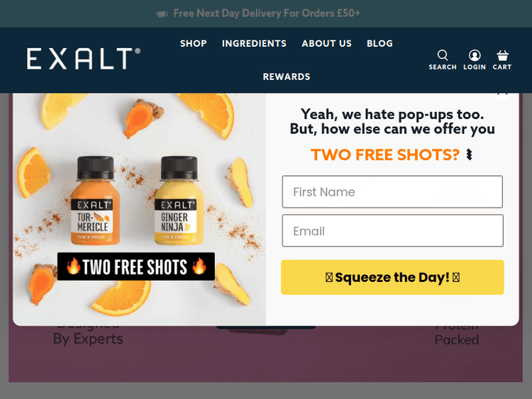Click the First Name input field
This screenshot has width=532, height=399.
pos(392,192)
